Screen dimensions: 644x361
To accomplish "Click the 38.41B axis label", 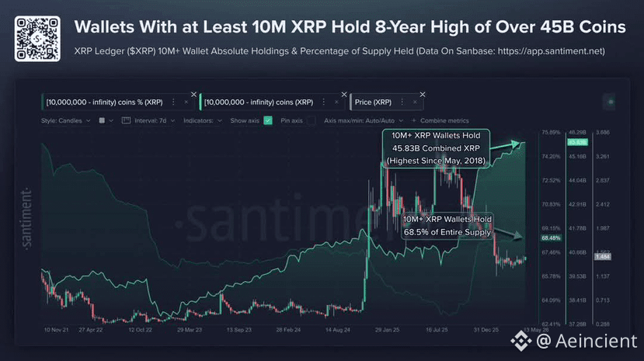I will point(577,300).
